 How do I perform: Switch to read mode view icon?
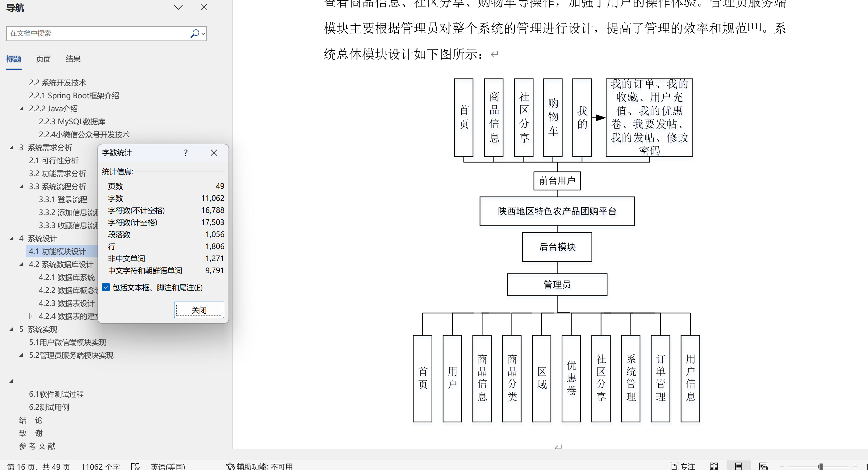pos(714,466)
